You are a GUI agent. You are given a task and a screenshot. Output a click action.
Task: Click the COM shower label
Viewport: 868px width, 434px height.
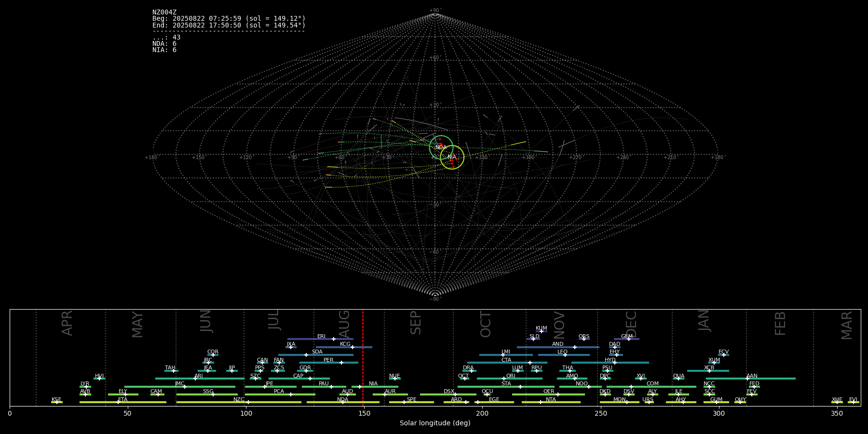click(x=652, y=384)
